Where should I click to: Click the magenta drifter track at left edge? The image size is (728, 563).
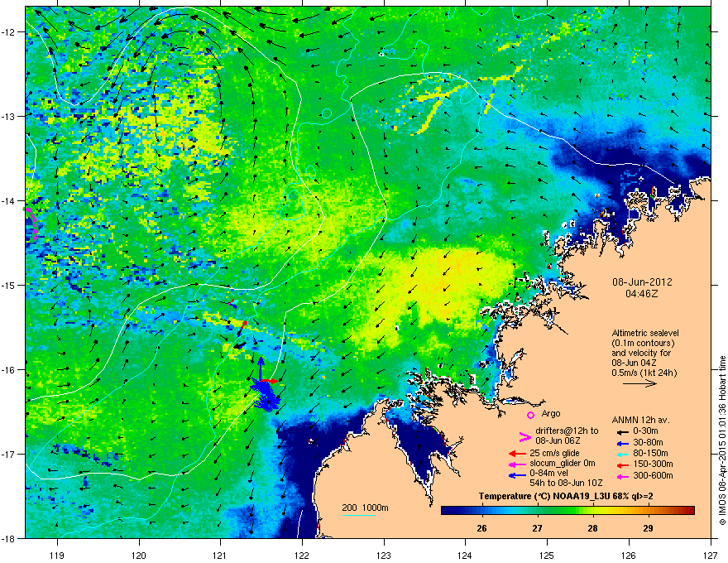tap(31, 224)
